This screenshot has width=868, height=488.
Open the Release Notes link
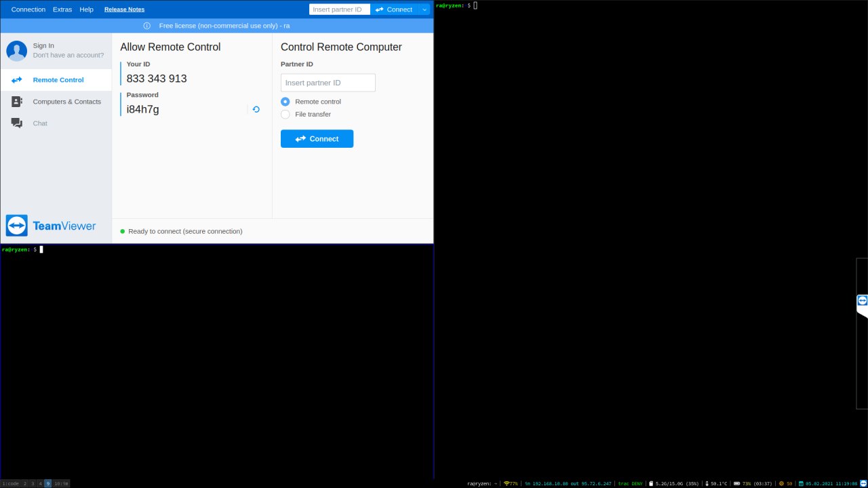(124, 9)
